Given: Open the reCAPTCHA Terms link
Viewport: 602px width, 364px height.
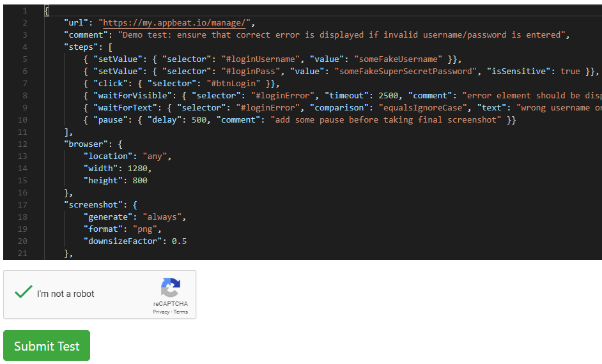Looking at the screenshot, I should 180,312.
